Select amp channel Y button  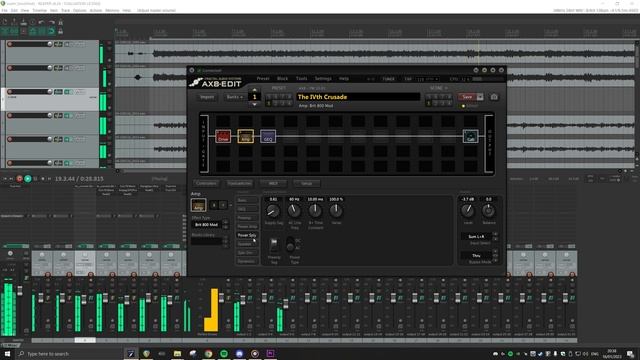pos(222,205)
